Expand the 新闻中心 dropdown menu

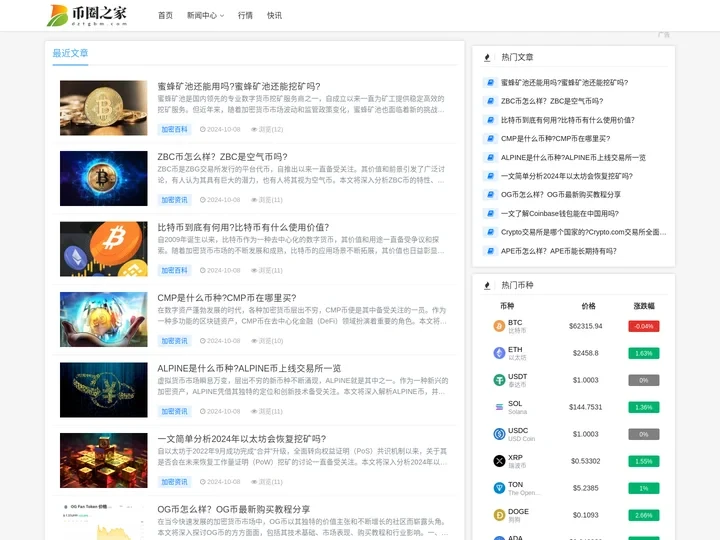tap(205, 16)
